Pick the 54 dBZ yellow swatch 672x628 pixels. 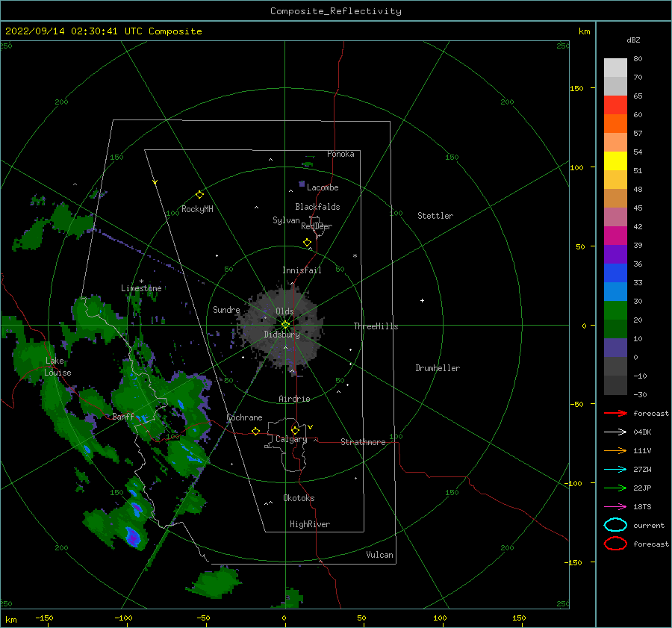pos(615,161)
